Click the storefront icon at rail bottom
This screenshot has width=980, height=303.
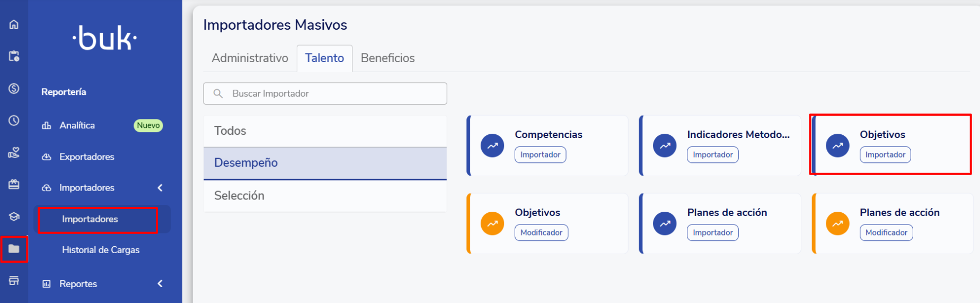[14, 281]
